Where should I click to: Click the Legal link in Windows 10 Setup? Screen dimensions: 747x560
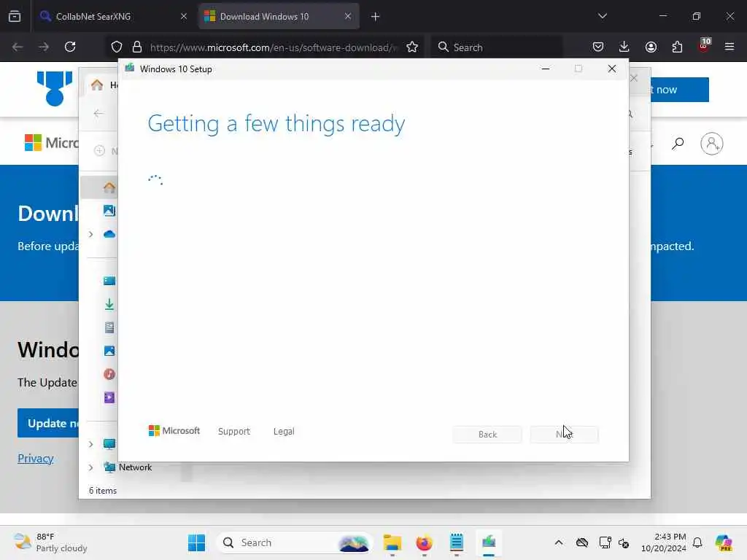(x=284, y=431)
